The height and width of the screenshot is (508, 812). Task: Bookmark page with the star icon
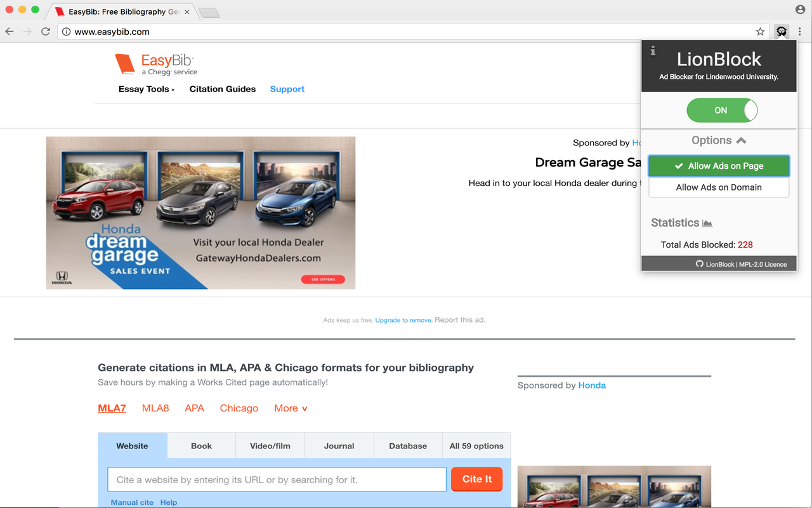tap(760, 32)
